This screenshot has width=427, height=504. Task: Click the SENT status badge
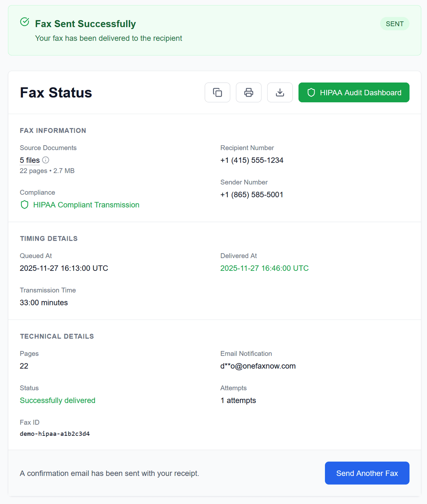[395, 23]
